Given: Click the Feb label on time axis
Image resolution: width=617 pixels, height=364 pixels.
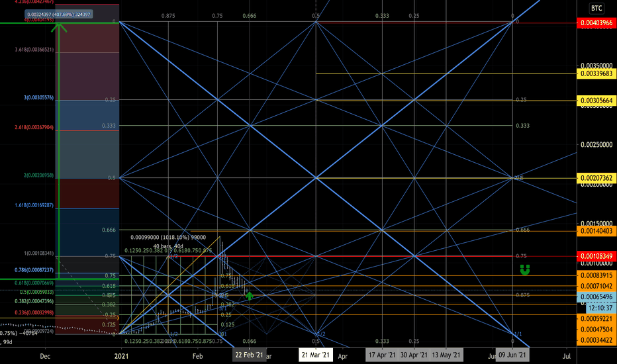Looking at the screenshot, I should pos(197,356).
